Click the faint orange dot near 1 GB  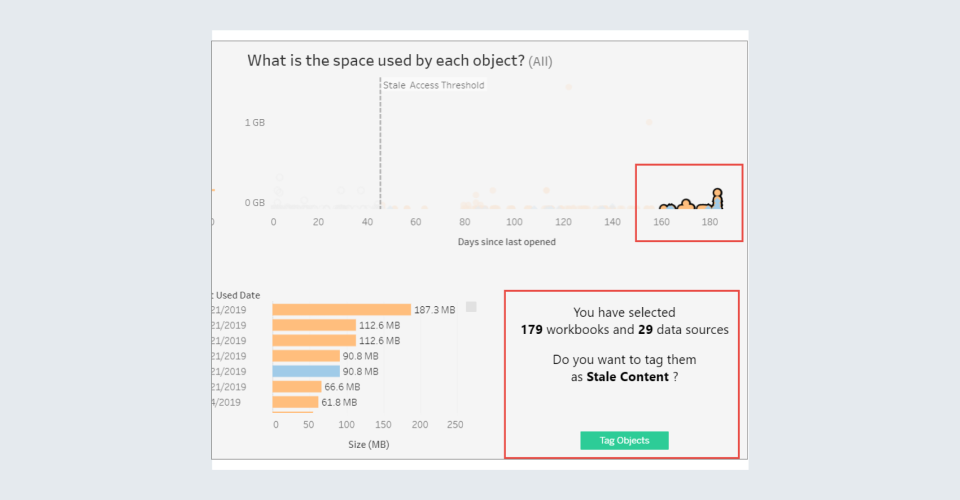[x=649, y=122]
